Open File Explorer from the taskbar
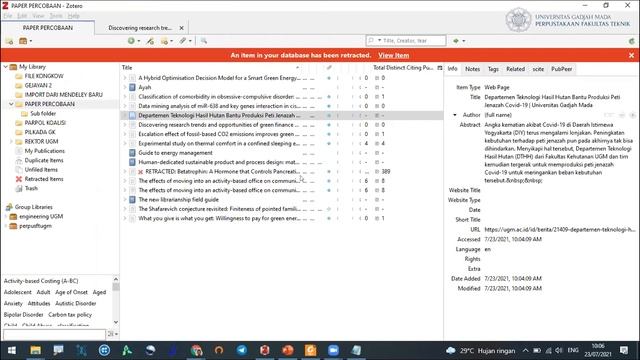 click(x=36, y=350)
